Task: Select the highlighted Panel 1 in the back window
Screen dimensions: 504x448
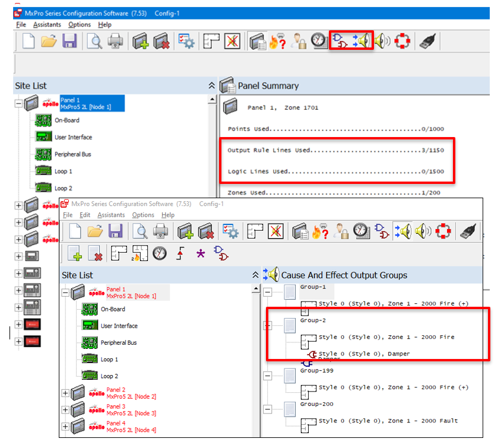Action: click(92, 104)
